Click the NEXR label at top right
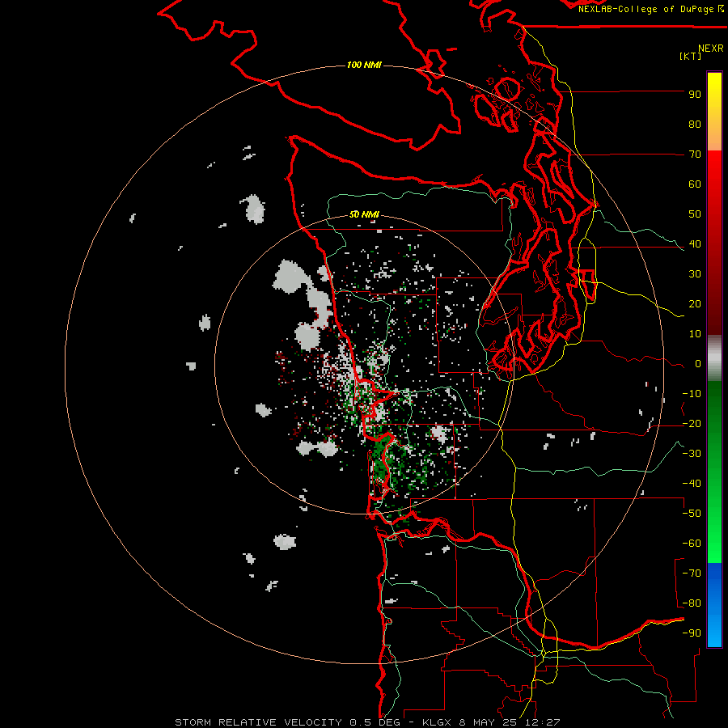The width and height of the screenshot is (728, 728). click(710, 49)
